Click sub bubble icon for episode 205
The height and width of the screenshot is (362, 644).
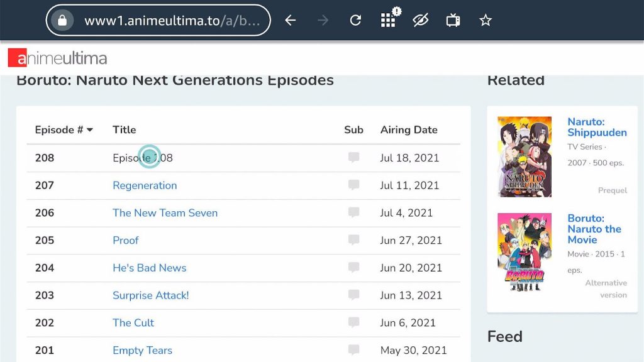[353, 239]
